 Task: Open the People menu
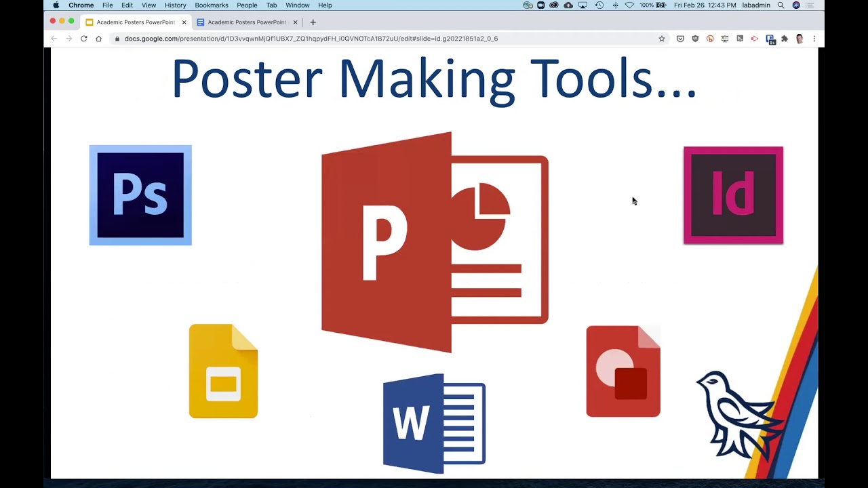[247, 5]
